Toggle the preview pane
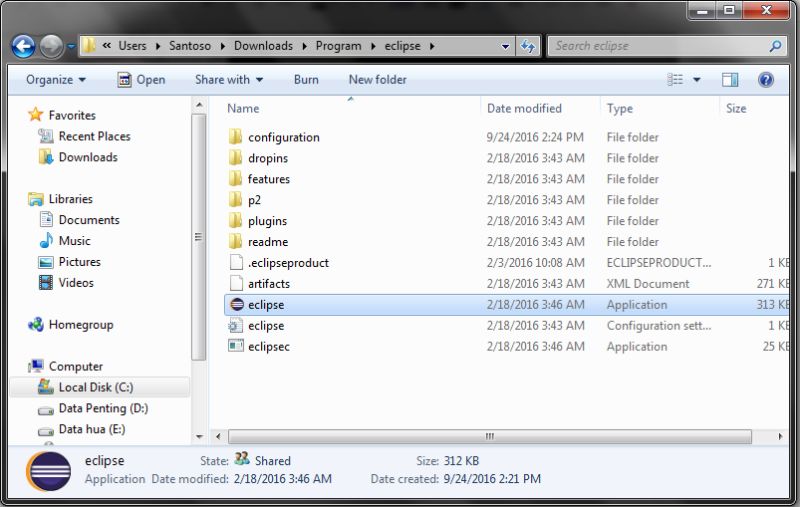Screen dimensions: 800x507 730,80
